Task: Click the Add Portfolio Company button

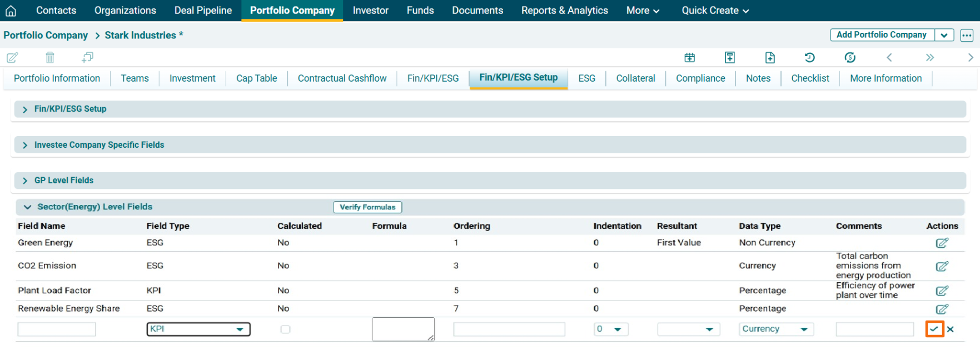Action: 881,35
